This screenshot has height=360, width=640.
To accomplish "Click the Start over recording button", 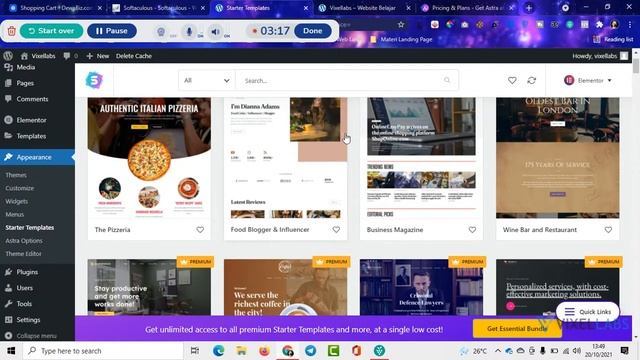I will 51,31.
